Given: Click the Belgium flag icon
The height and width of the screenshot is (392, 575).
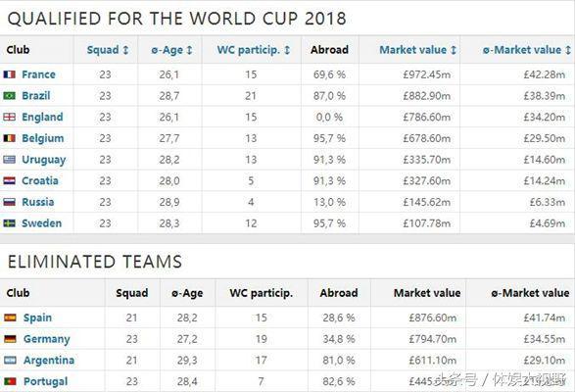Looking at the screenshot, I should click(x=9, y=138).
